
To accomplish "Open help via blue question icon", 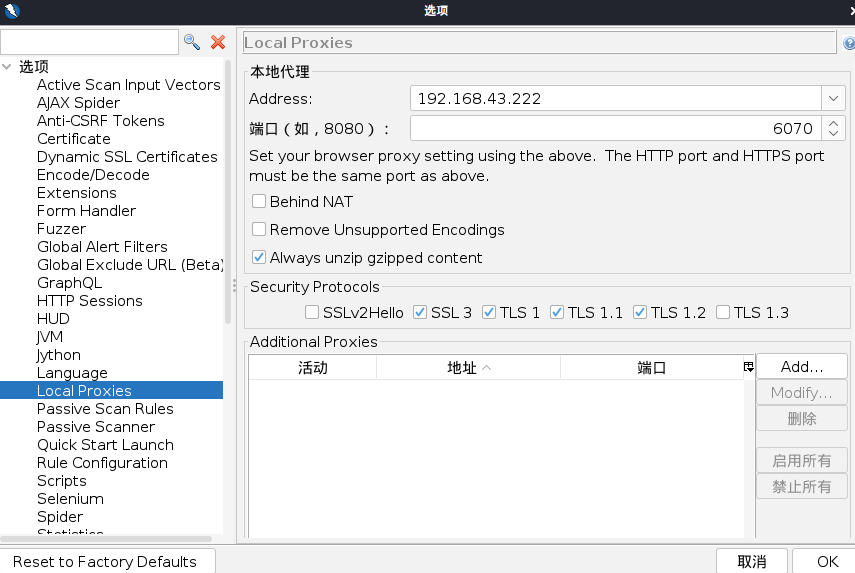I will [x=849, y=43].
